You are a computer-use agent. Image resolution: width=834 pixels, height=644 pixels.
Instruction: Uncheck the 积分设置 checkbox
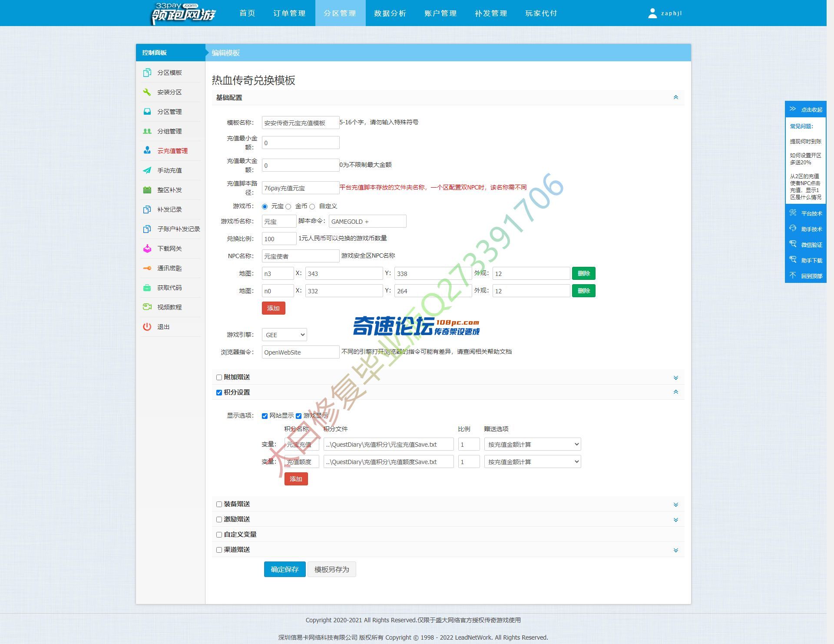pyautogui.click(x=219, y=393)
